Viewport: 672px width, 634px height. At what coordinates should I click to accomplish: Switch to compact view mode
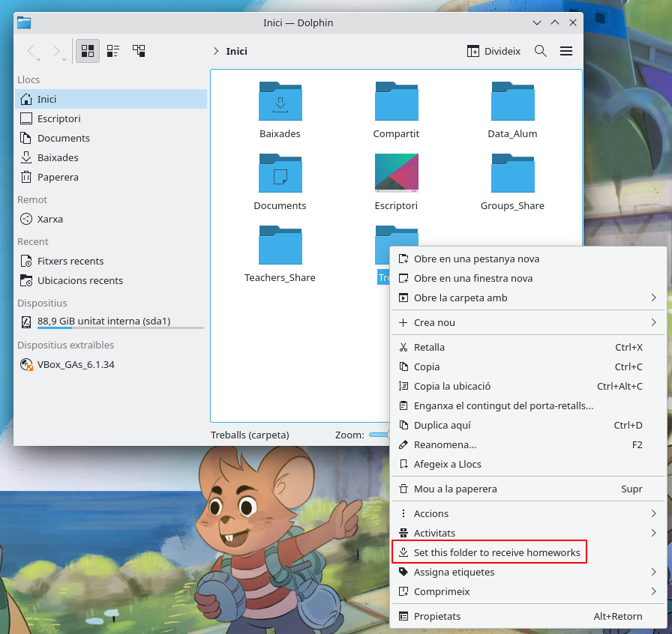click(x=113, y=51)
